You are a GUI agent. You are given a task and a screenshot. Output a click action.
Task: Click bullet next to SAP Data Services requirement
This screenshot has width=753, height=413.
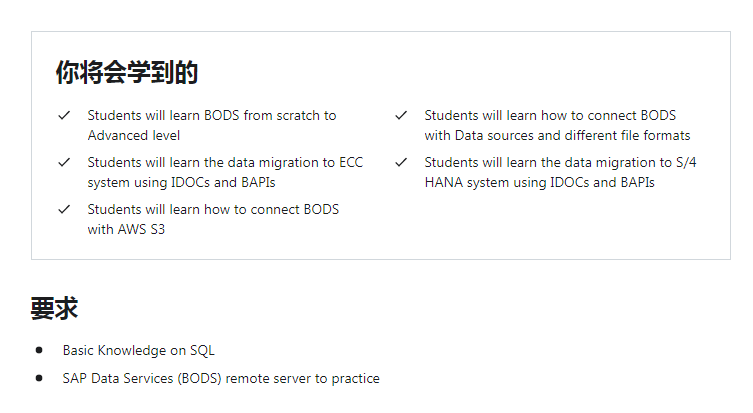pos(39,378)
